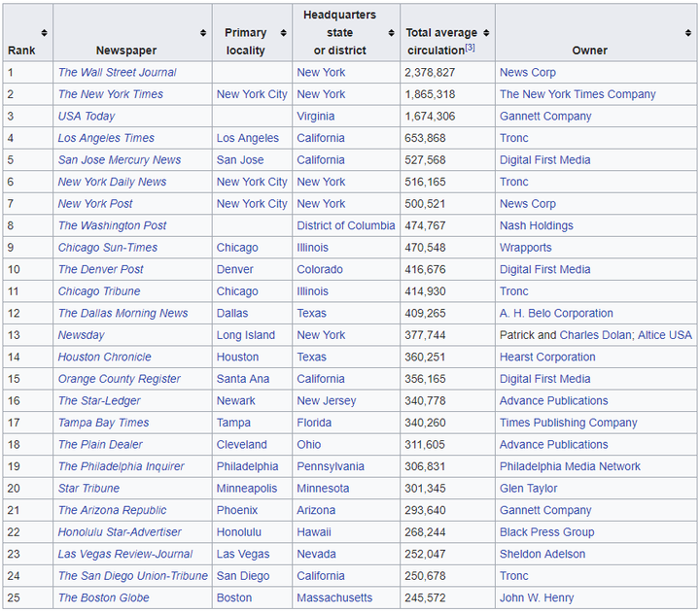Follow the John W. Henry link
700x613 pixels.
(537, 597)
